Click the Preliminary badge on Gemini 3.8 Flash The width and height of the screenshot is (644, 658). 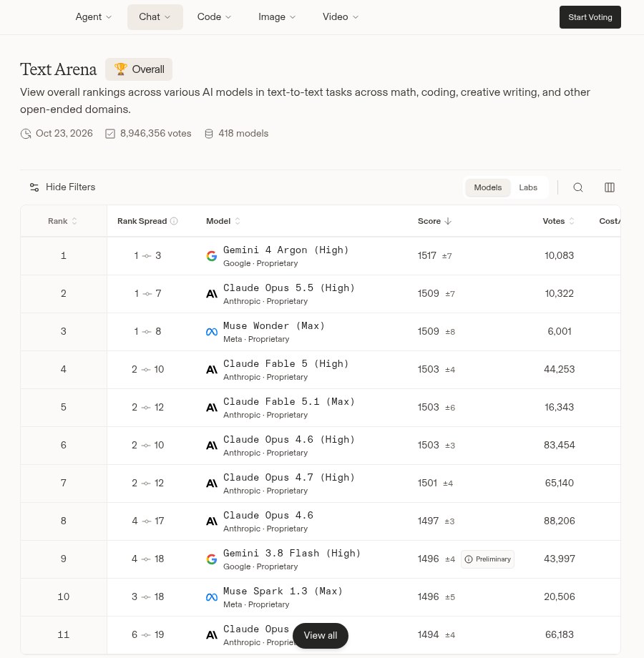(487, 559)
